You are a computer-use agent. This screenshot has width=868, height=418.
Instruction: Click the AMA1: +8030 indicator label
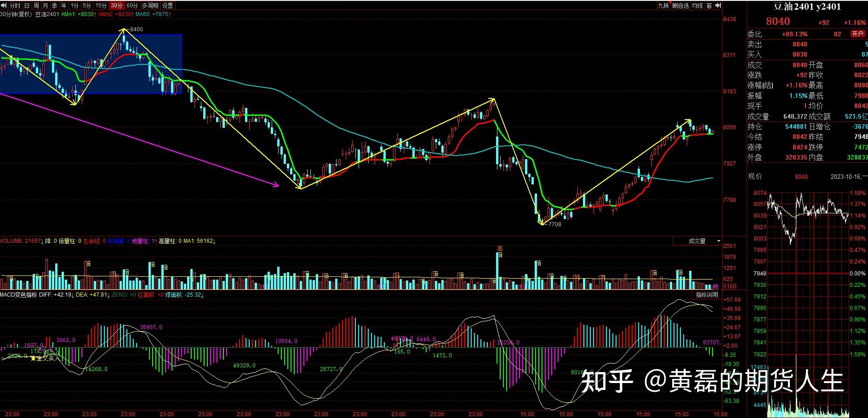point(79,14)
